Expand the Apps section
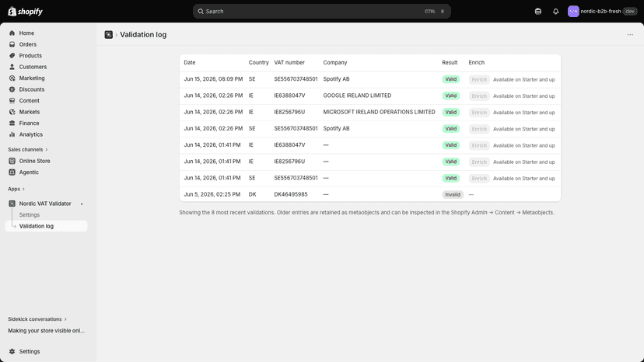Image resolution: width=644 pixels, height=362 pixels. point(16,189)
